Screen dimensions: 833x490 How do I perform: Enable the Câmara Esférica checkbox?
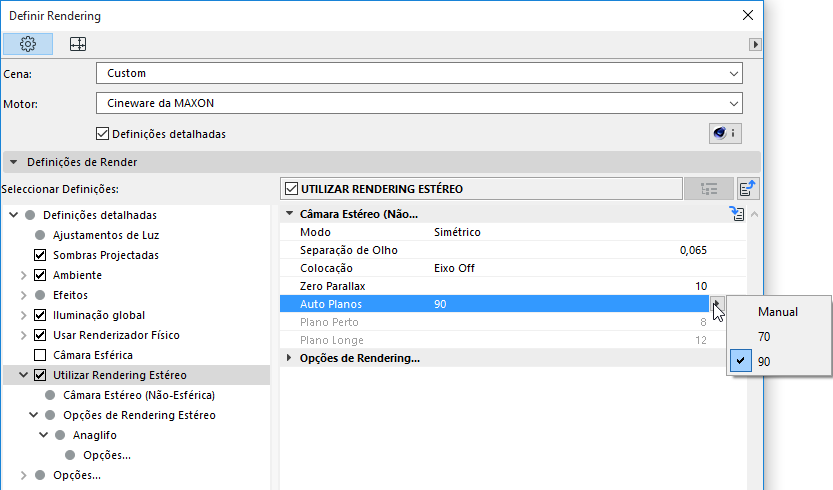pyautogui.click(x=40, y=355)
